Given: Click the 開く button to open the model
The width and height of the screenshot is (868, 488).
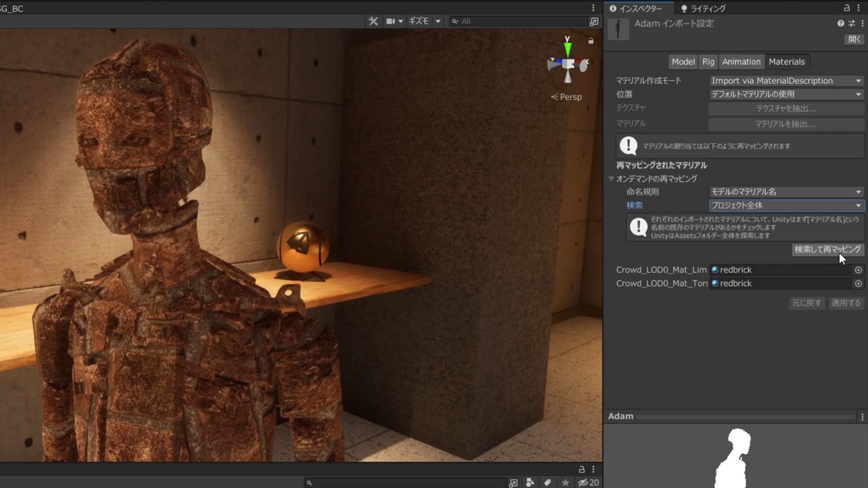Looking at the screenshot, I should [x=853, y=39].
